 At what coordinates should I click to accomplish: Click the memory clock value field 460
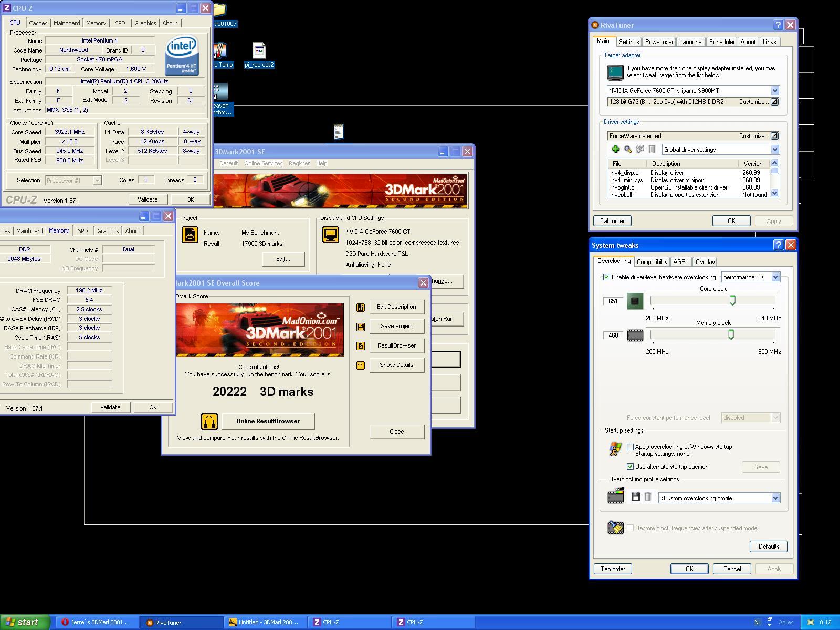pyautogui.click(x=613, y=335)
